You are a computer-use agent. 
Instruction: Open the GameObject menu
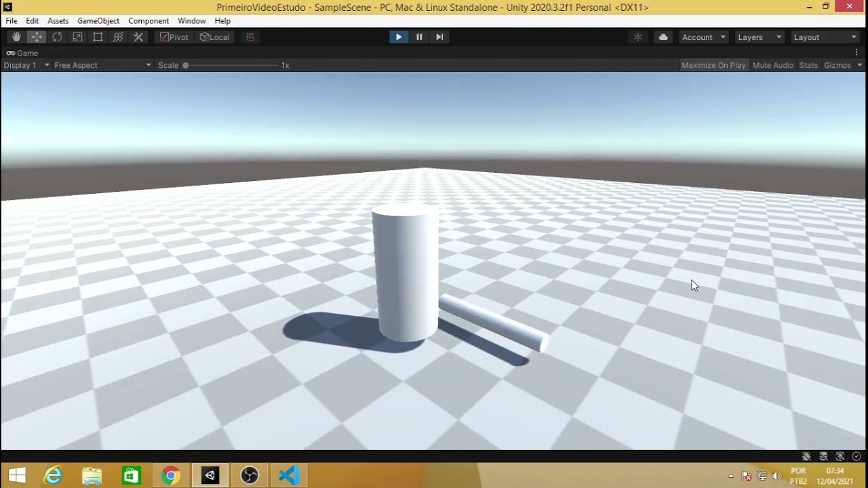(x=98, y=21)
